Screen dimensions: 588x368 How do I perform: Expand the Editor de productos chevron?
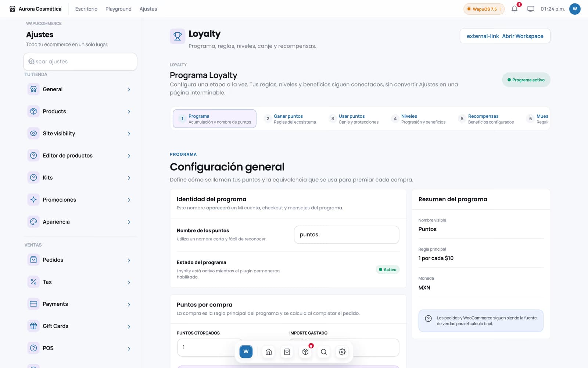[x=129, y=156]
